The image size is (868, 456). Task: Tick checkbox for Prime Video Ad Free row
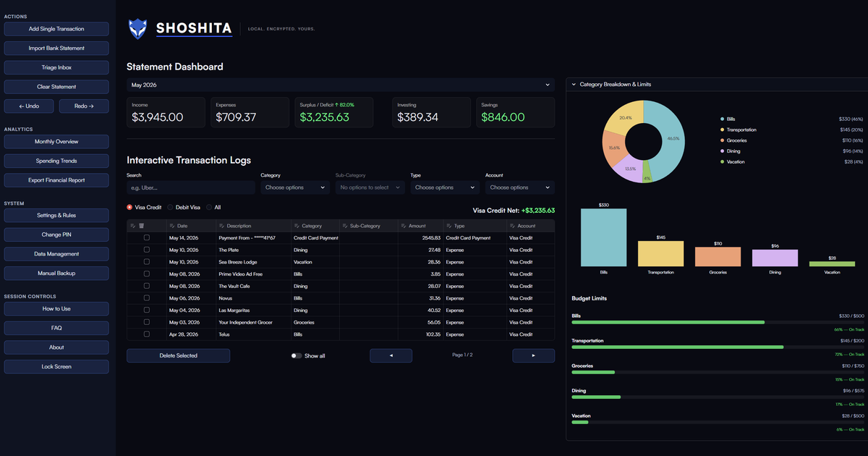pyautogui.click(x=147, y=274)
